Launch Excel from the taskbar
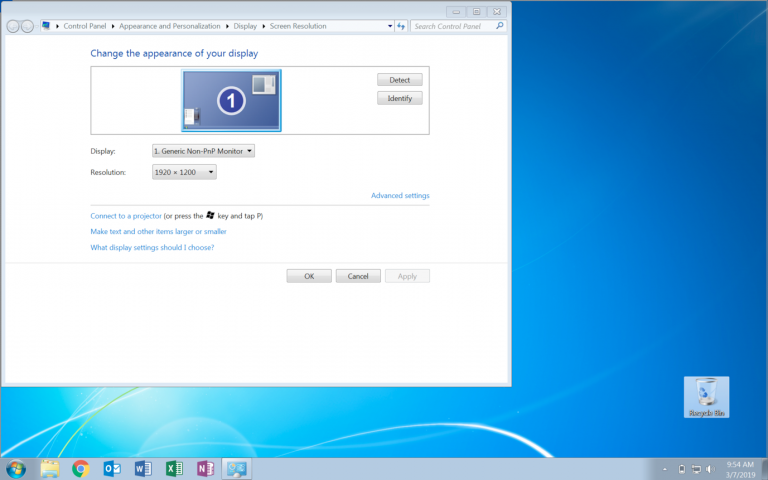 point(174,469)
